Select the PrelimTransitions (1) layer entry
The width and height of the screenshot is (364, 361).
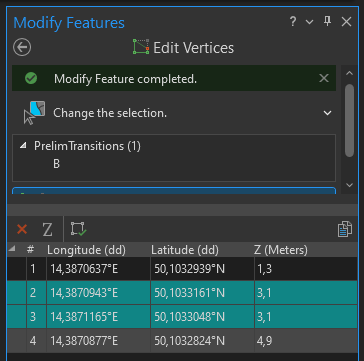[x=87, y=146]
